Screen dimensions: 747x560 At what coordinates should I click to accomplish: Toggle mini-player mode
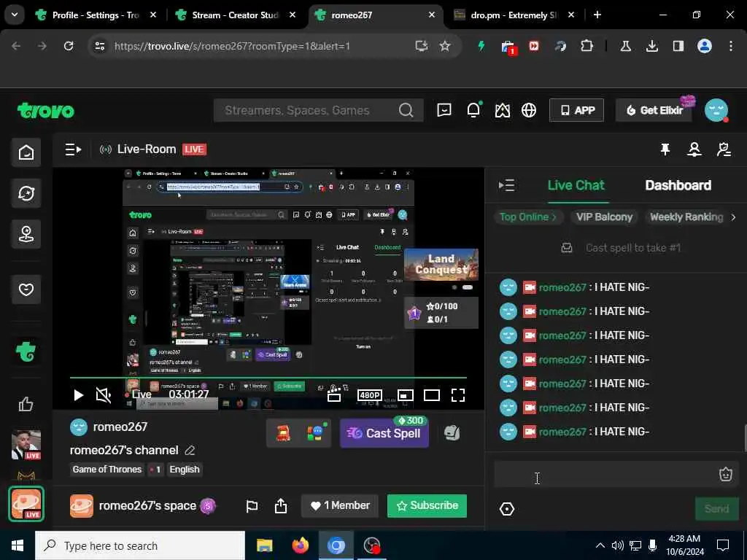tap(406, 395)
